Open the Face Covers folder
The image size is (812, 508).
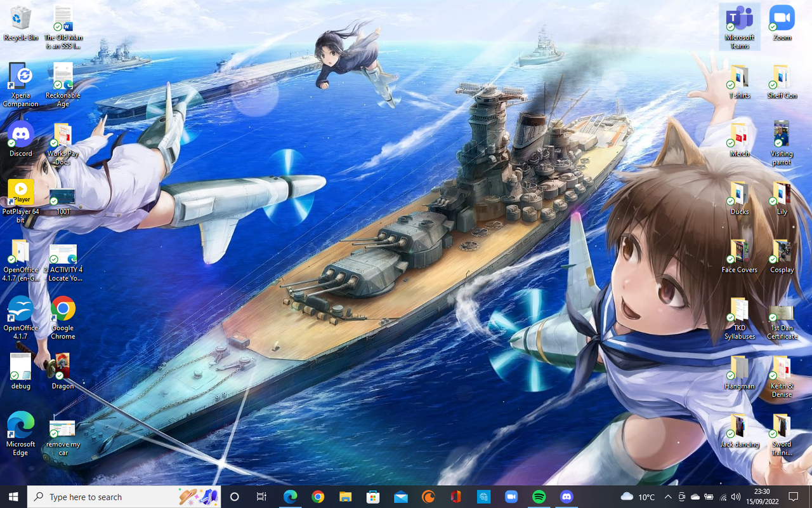click(740, 255)
